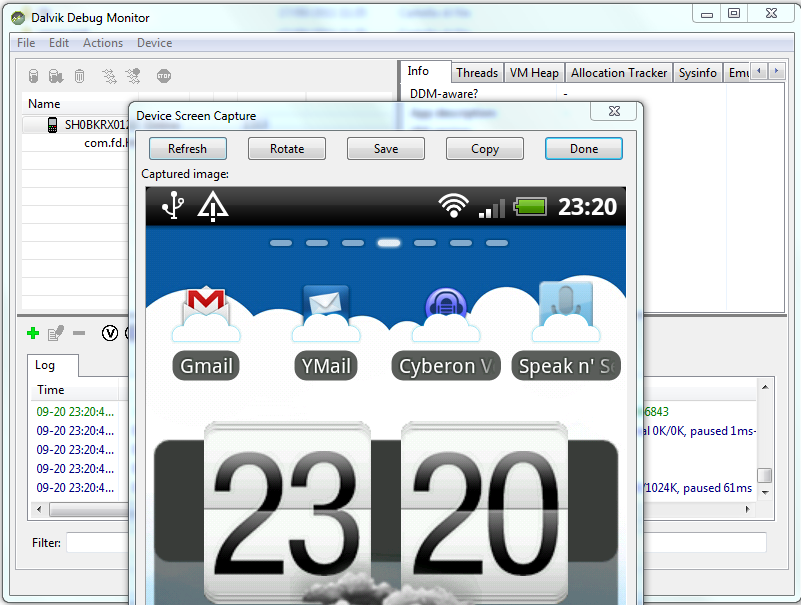The width and height of the screenshot is (801, 605).
Task: Click the log horizontal scroll right arrow
Action: tap(747, 509)
